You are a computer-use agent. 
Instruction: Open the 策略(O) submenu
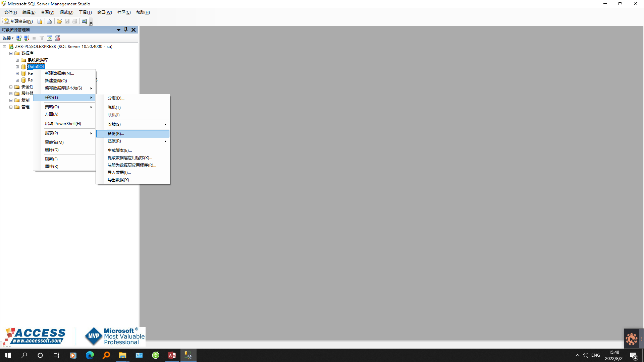coord(64,107)
